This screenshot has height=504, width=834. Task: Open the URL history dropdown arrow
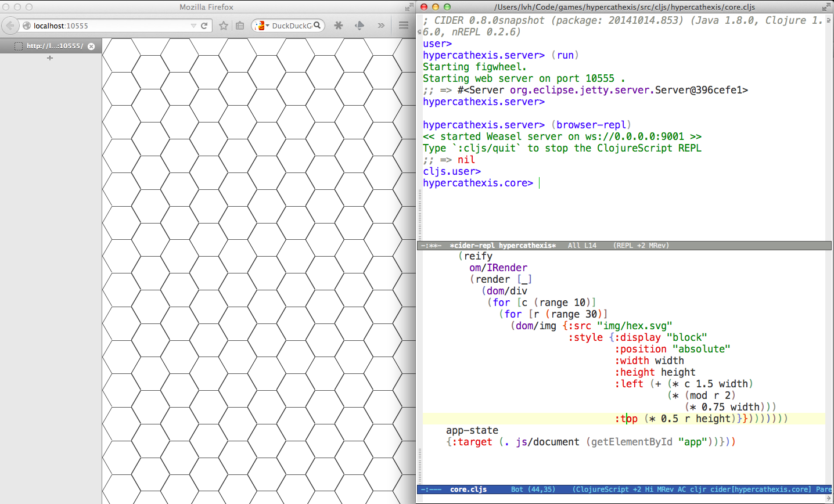193,26
